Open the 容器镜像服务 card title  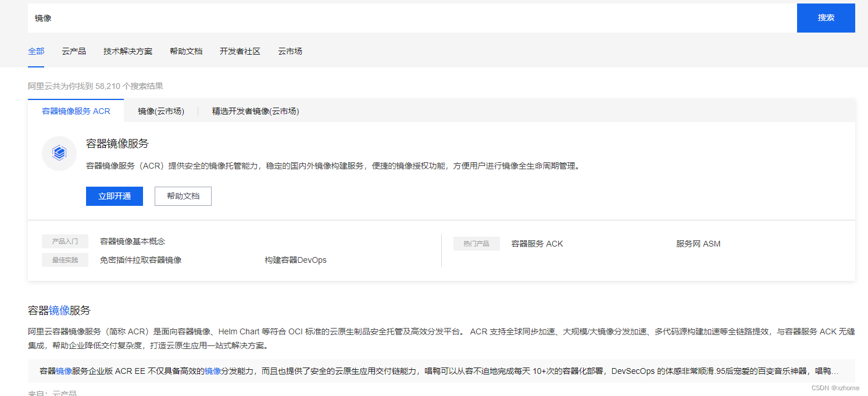[117, 144]
